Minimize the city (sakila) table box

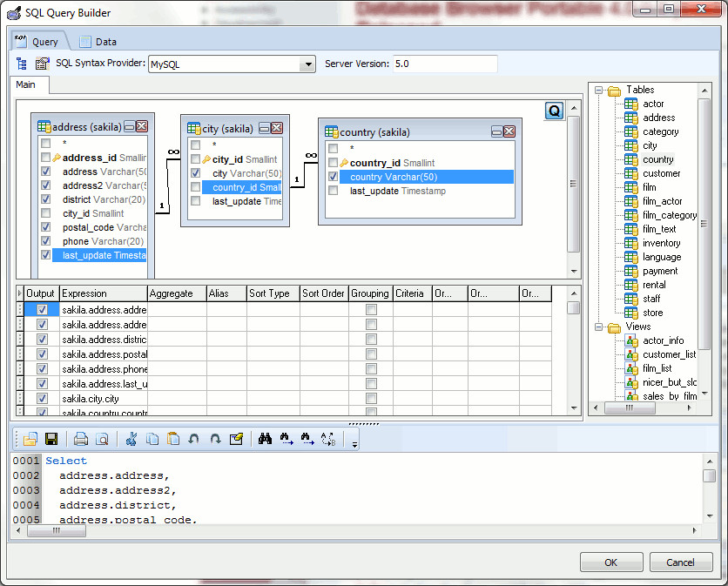264,128
